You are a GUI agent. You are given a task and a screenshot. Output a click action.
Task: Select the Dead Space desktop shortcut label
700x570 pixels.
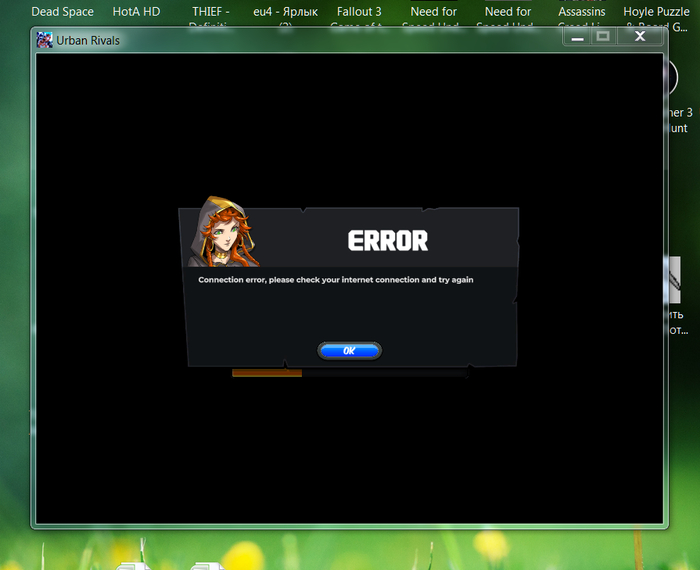tap(62, 12)
